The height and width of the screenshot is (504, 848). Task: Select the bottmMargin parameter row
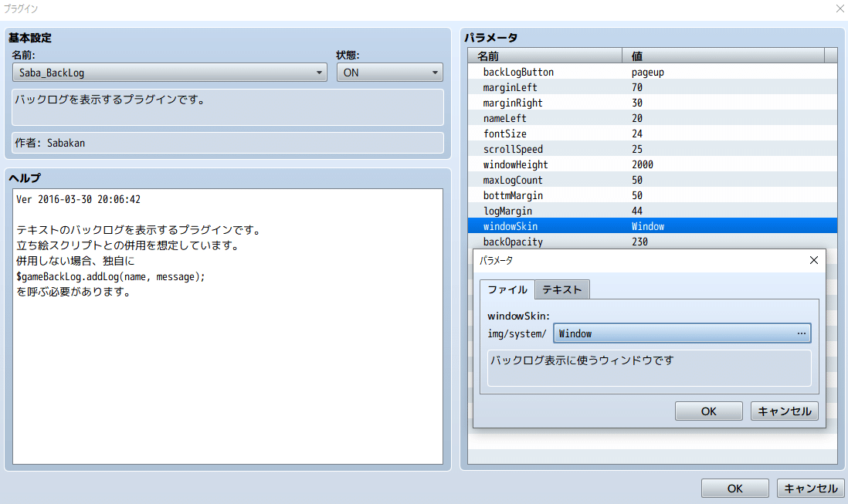[x=653, y=195]
